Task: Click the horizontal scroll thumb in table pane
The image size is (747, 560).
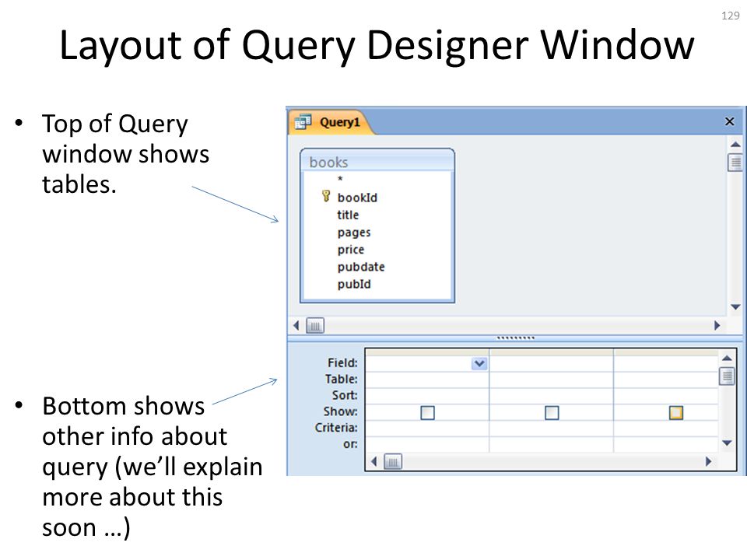Action: (x=315, y=326)
